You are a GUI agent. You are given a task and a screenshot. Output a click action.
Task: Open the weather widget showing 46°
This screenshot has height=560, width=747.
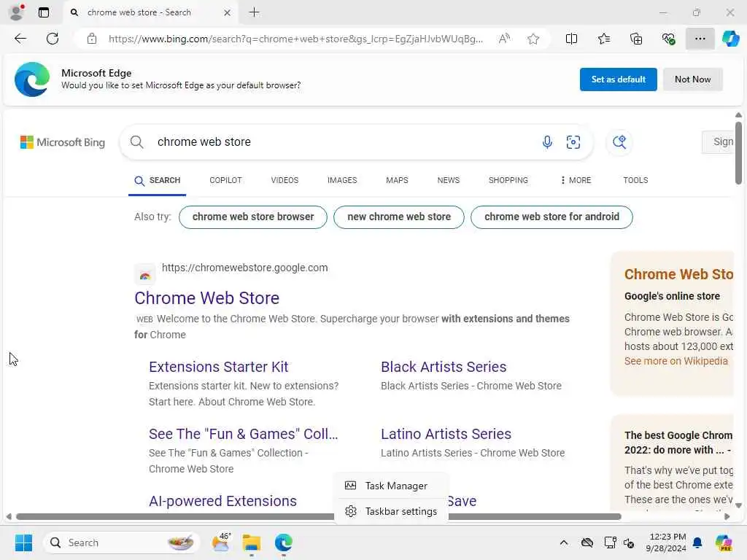coord(221,542)
